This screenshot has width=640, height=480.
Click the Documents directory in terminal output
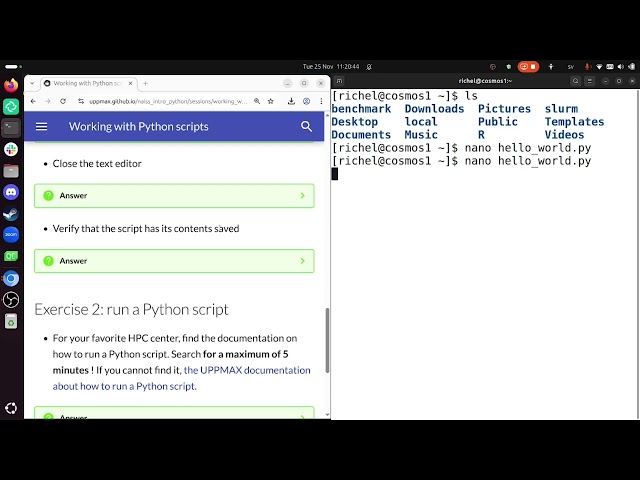coord(361,135)
